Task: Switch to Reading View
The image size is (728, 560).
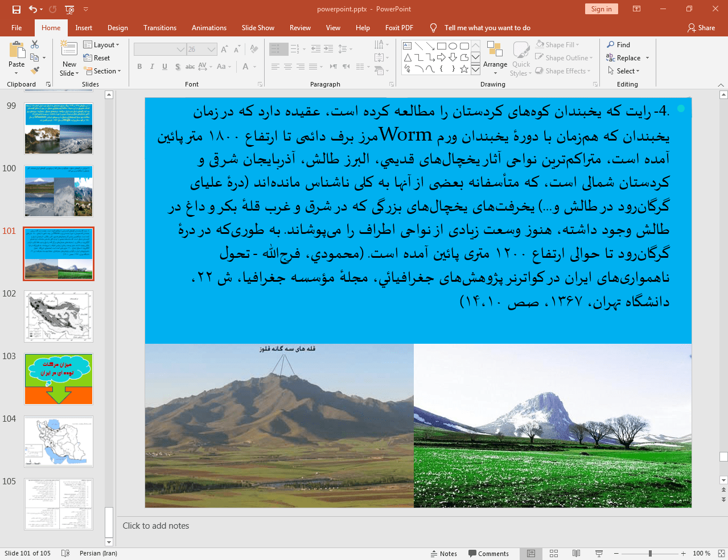Action: (x=577, y=554)
